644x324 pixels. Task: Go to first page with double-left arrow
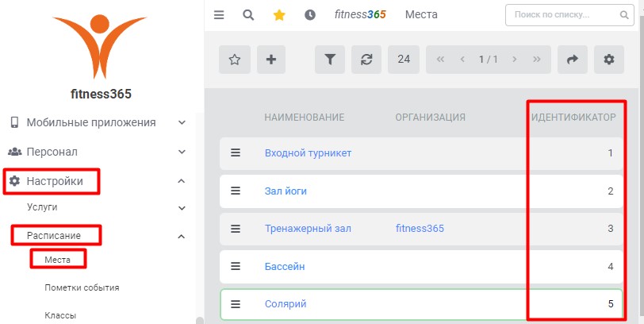[440, 60]
